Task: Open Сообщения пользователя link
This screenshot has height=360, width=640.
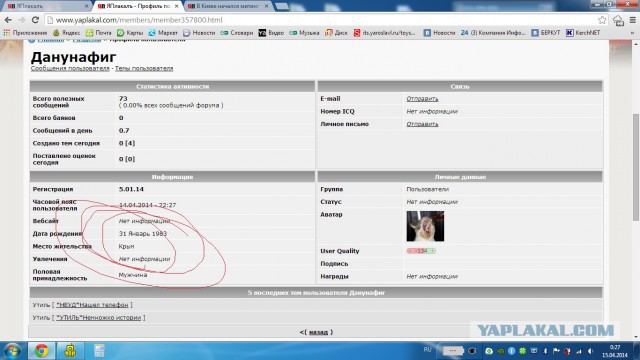Action: point(70,68)
